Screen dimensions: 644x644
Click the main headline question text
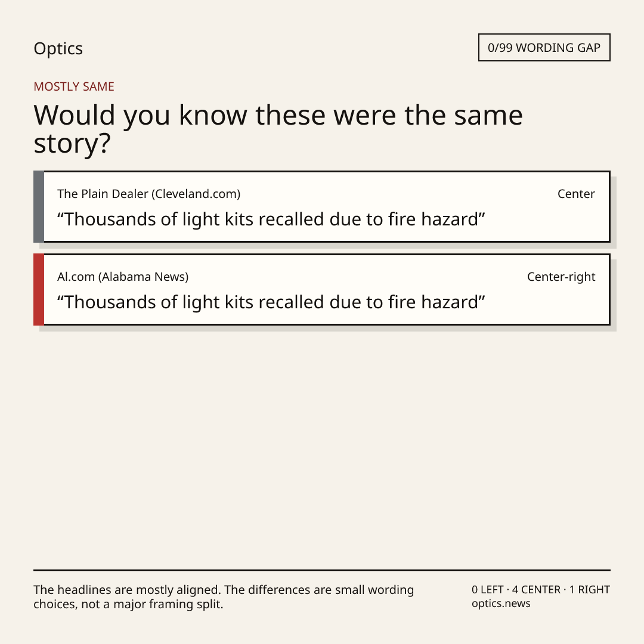(278, 129)
